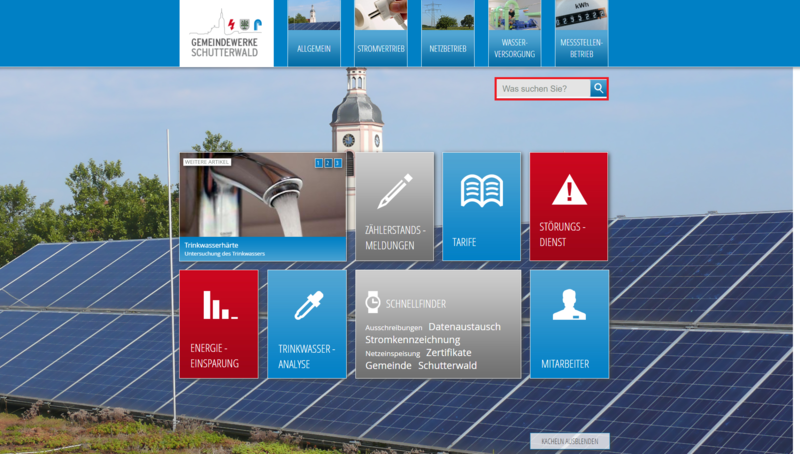Click the watch icon next to Schnellfinder
800x454 pixels.
pos(373,302)
